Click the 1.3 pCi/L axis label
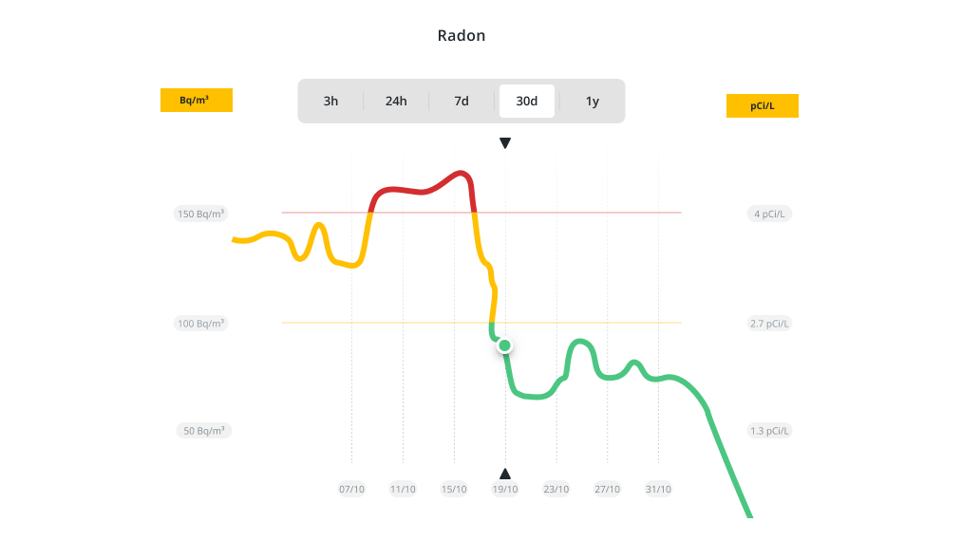This screenshot has height=541, width=980. [x=770, y=431]
